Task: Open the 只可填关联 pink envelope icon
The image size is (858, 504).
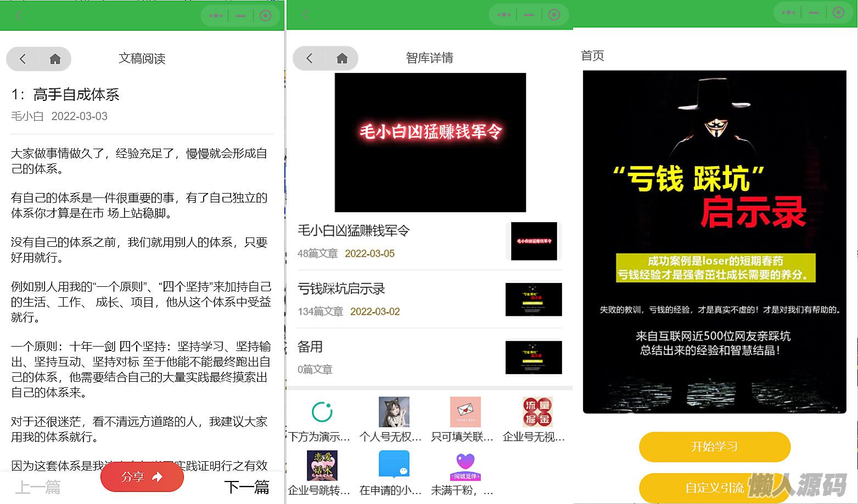Action: [x=466, y=412]
